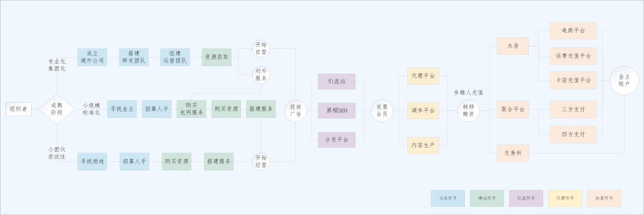Click the 投放广告 circle node
Viewport: 644px width, 215px height.
point(296,111)
